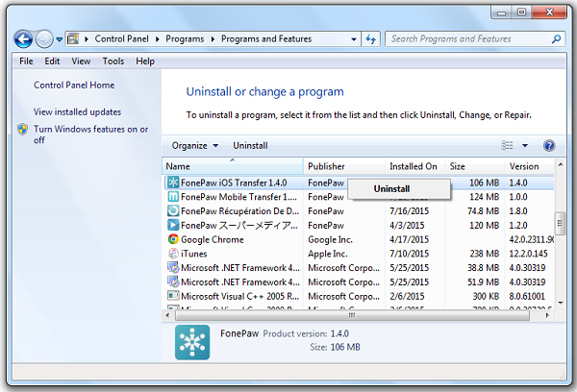Click the change view icon

pos(507,146)
